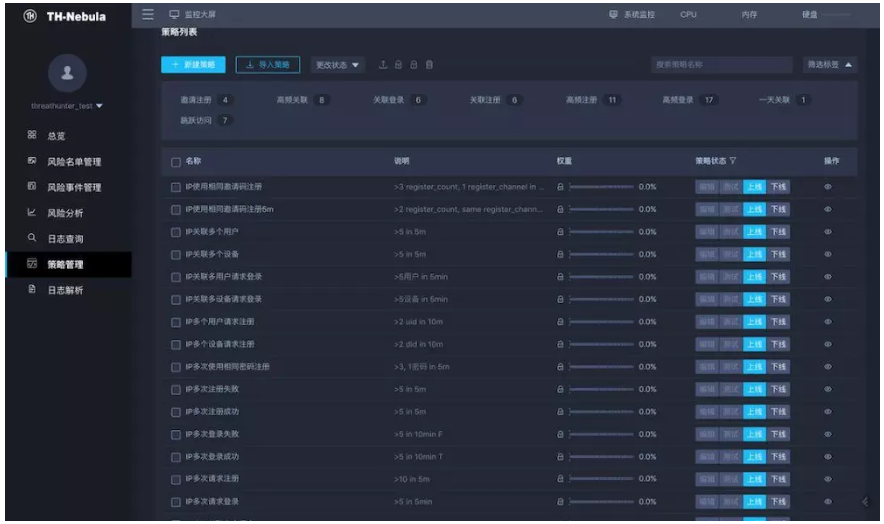This screenshot has width=884, height=524.
Task: Check the IP关联多设备请求登录 row checkbox
Action: click(175, 300)
